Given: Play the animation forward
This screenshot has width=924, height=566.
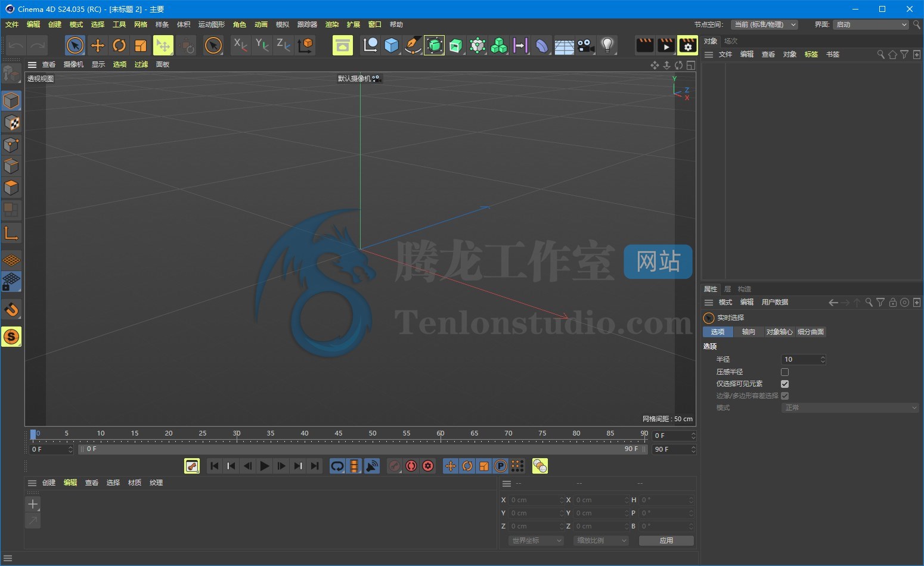Looking at the screenshot, I should pyautogui.click(x=265, y=466).
